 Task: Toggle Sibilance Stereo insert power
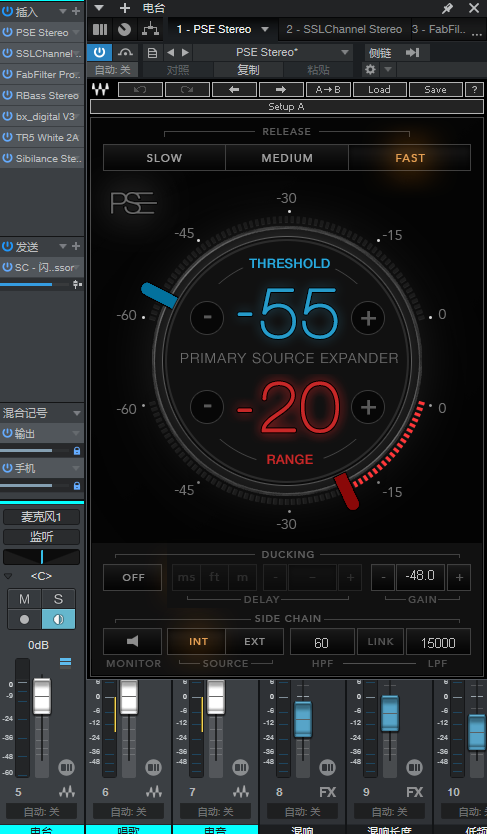pos(7,158)
